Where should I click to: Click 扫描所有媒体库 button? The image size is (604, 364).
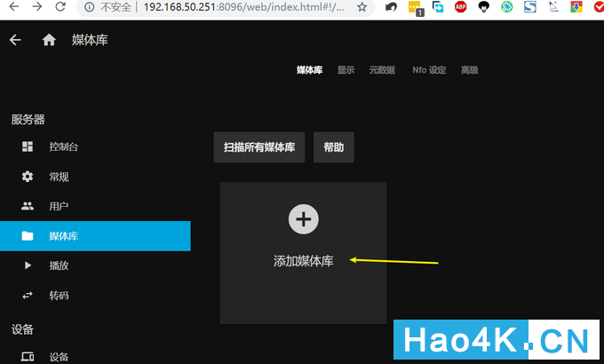click(x=259, y=147)
